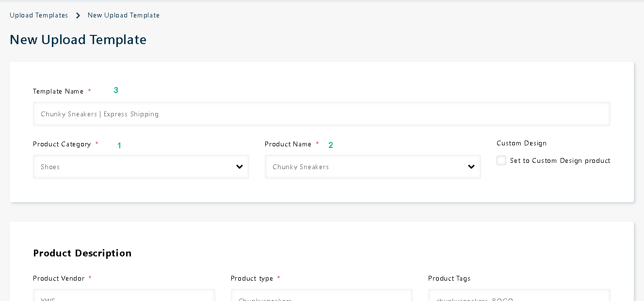The height and width of the screenshot is (301, 644).
Task: Click the Product Description section heading
Action: tap(82, 253)
